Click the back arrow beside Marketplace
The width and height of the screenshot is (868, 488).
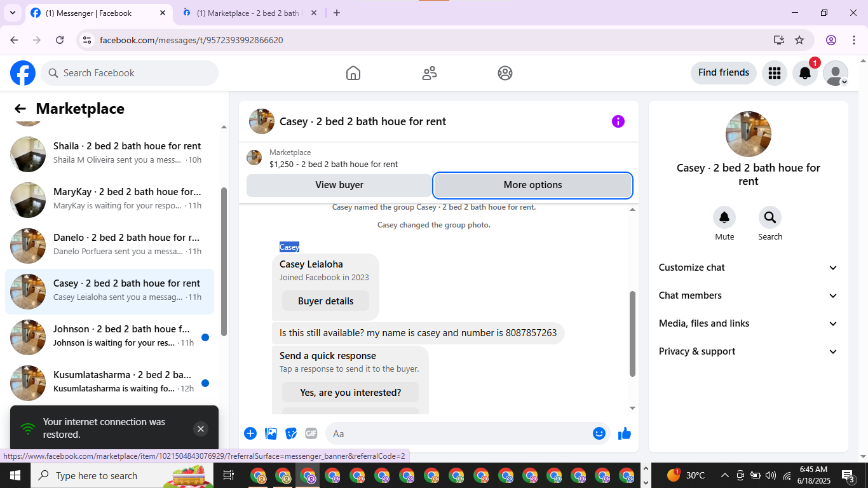20,109
